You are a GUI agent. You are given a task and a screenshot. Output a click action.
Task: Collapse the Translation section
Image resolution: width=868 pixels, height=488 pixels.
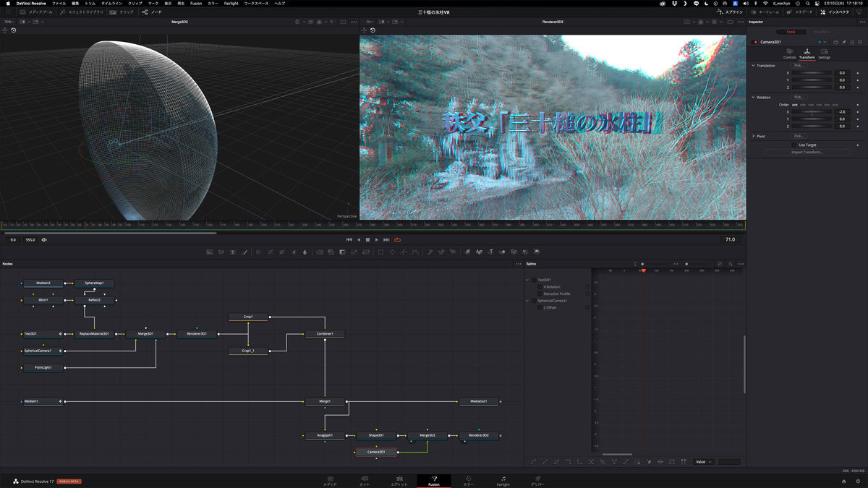753,66
